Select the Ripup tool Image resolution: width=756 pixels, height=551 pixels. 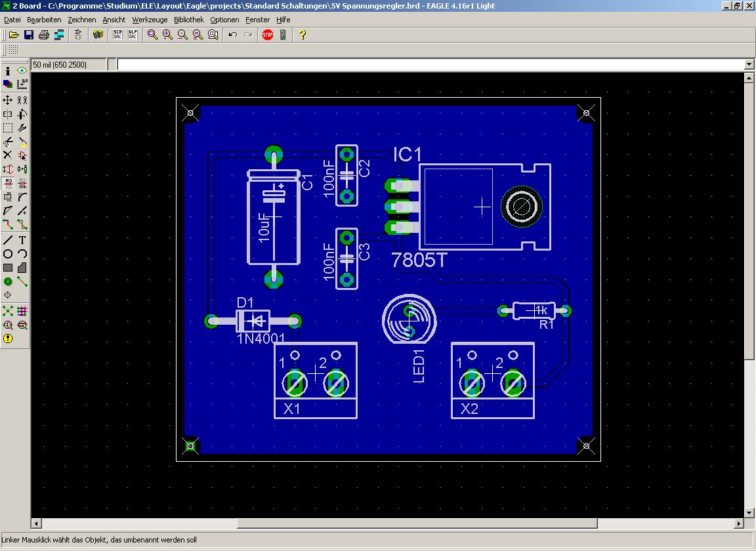22,224
